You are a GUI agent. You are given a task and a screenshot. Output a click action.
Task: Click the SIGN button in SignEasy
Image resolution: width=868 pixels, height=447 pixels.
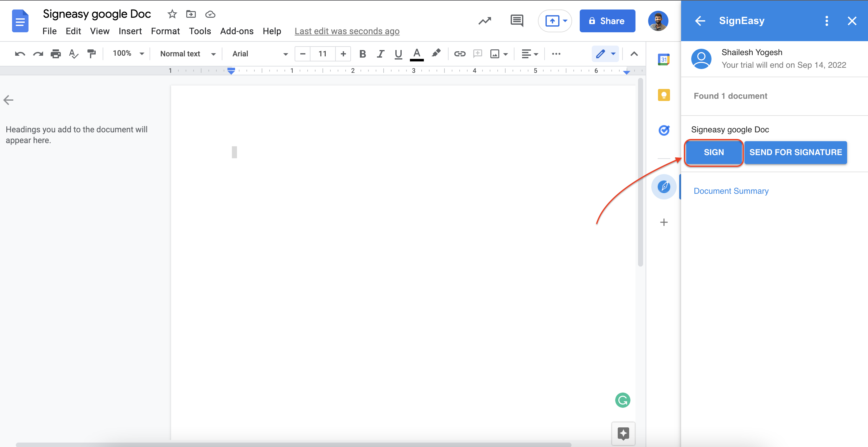pos(714,152)
